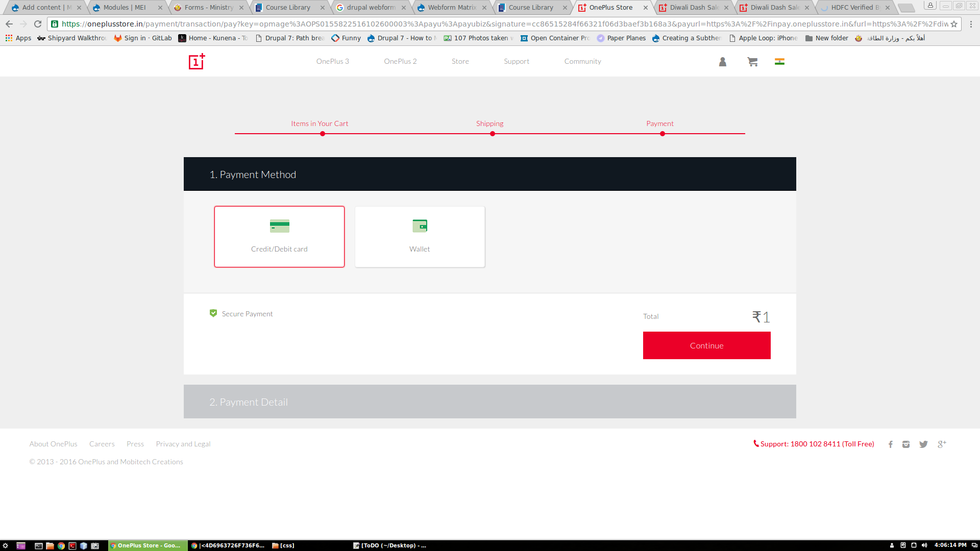Reload the page with the refresh icon
The height and width of the screenshot is (551, 980).
point(38,24)
